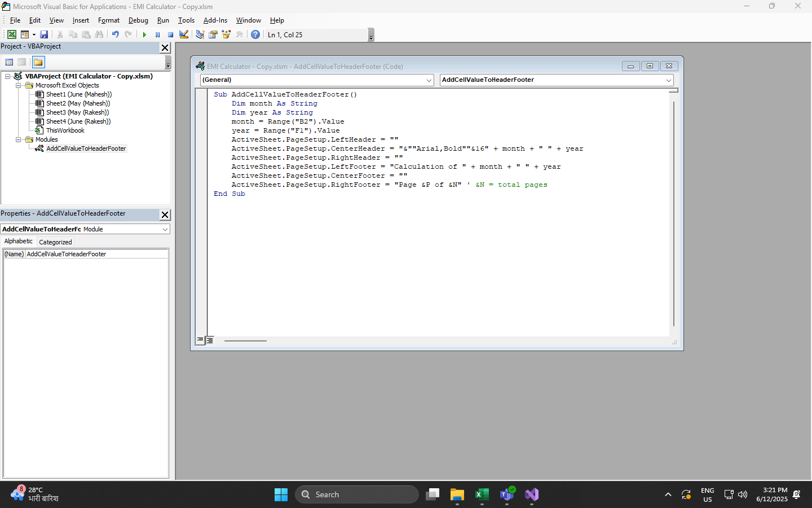Viewport: 812px width, 508px height.
Task: Switch to Excel from the taskbar
Action: 482,494
